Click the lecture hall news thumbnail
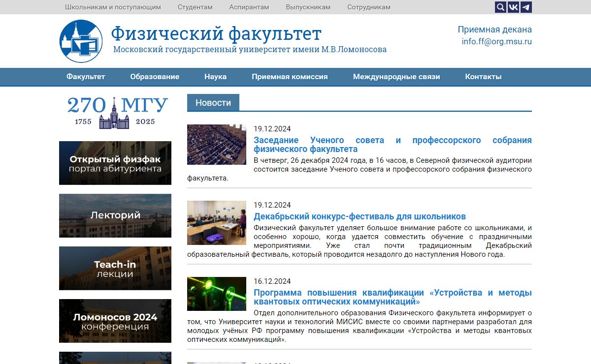Screen dimensions: 591x364 tap(217, 144)
